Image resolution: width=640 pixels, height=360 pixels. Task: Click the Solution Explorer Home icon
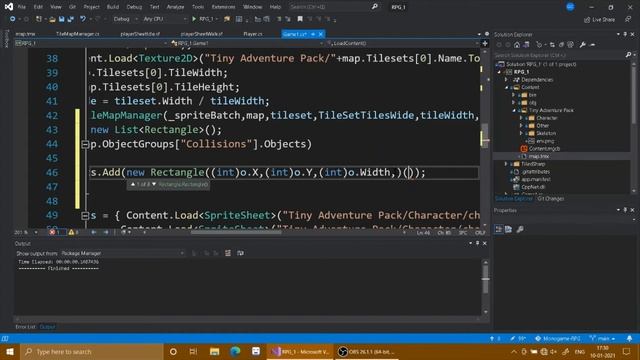(x=517, y=45)
